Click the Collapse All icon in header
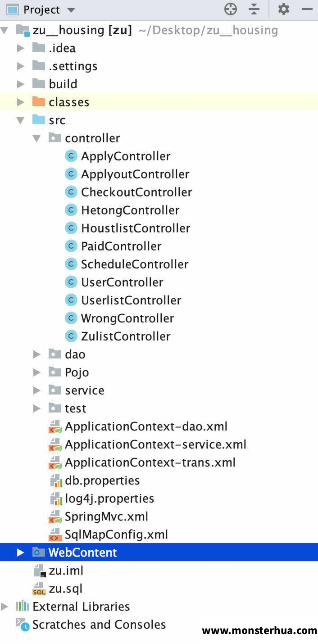Viewport: 318px width, 644px height. (254, 9)
